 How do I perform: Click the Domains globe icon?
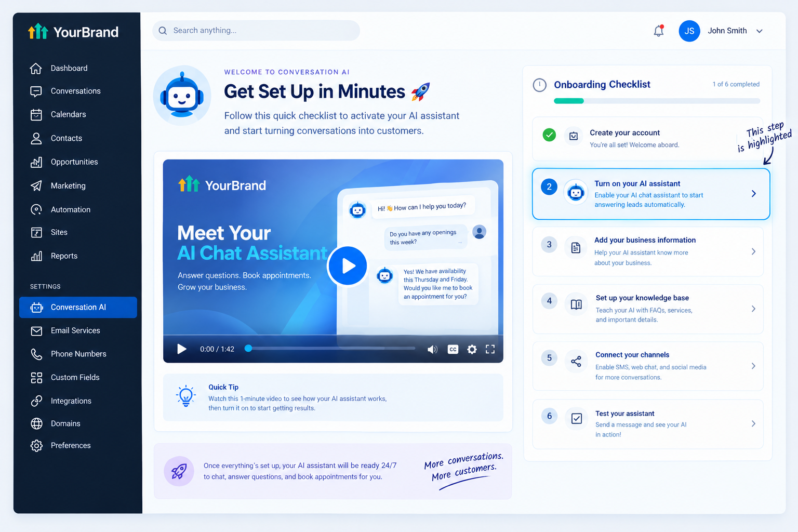click(36, 423)
